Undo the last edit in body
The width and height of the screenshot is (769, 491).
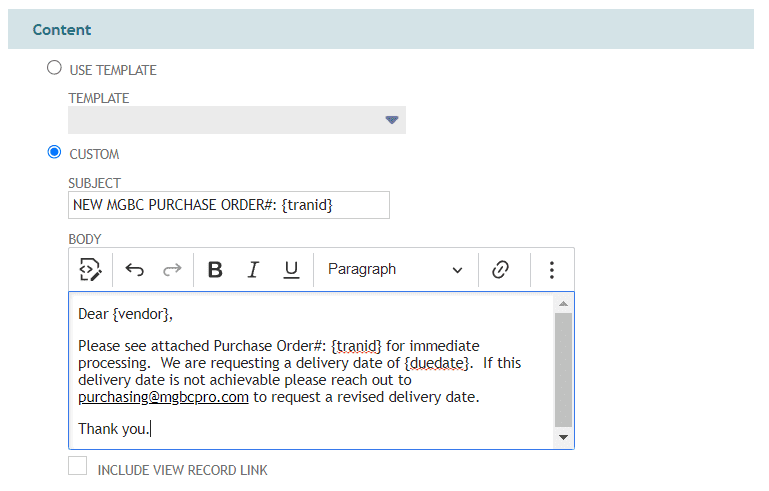pyautogui.click(x=134, y=270)
